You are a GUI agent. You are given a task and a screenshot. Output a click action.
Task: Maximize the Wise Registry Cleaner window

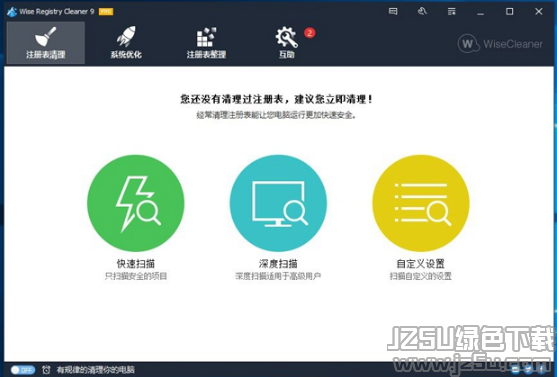[509, 12]
